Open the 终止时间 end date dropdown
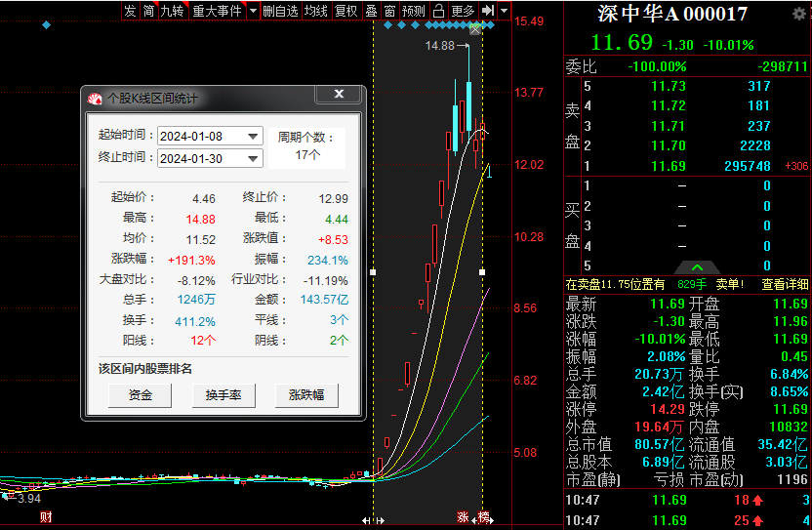The image size is (812, 530). coord(254,158)
